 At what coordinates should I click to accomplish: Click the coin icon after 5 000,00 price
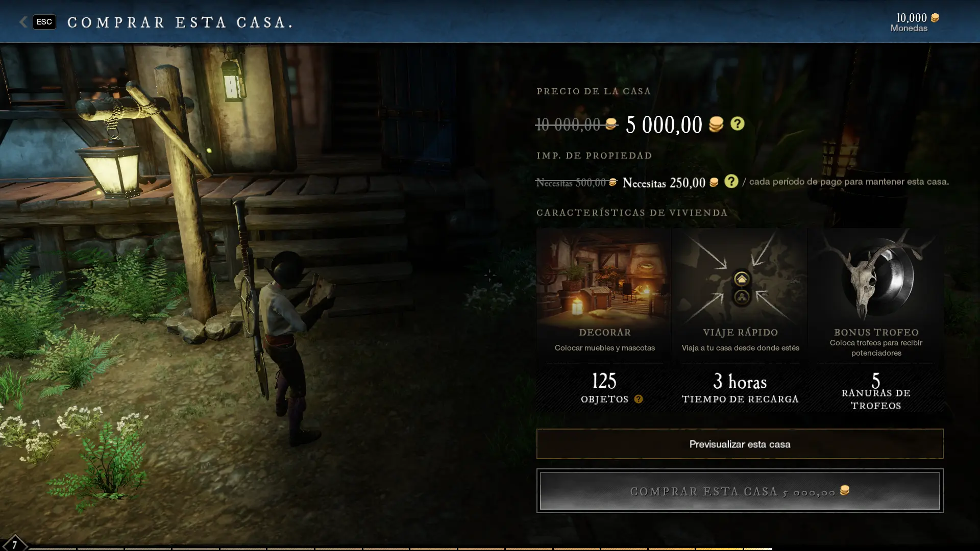coord(716,124)
